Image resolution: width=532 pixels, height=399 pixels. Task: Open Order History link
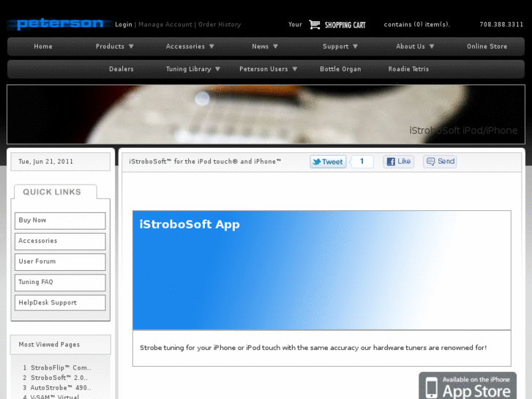[220, 24]
